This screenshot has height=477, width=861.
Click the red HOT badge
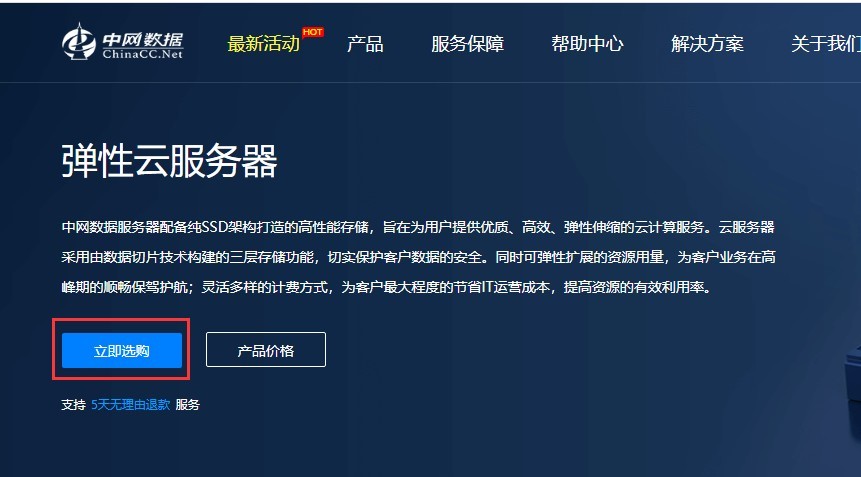[x=312, y=32]
